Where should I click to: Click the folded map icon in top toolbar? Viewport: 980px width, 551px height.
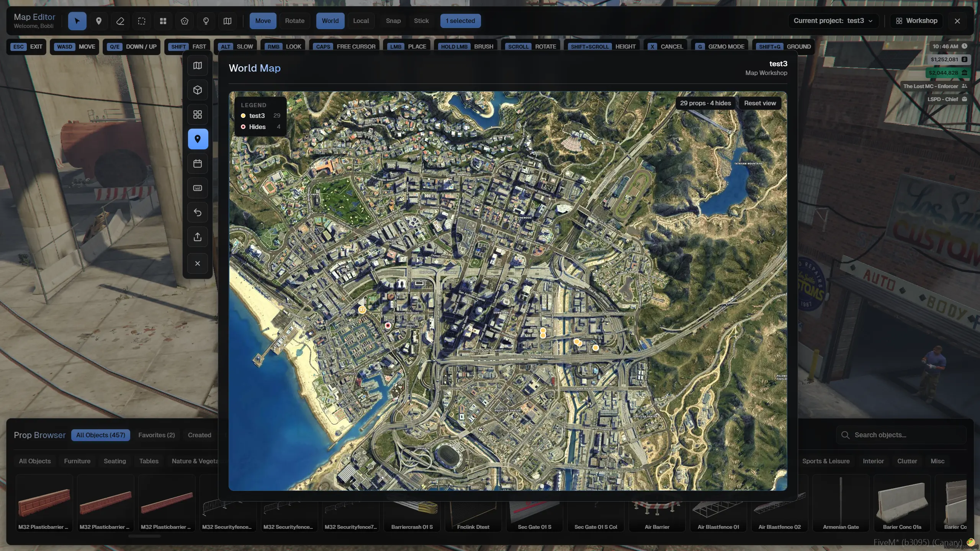tap(227, 21)
